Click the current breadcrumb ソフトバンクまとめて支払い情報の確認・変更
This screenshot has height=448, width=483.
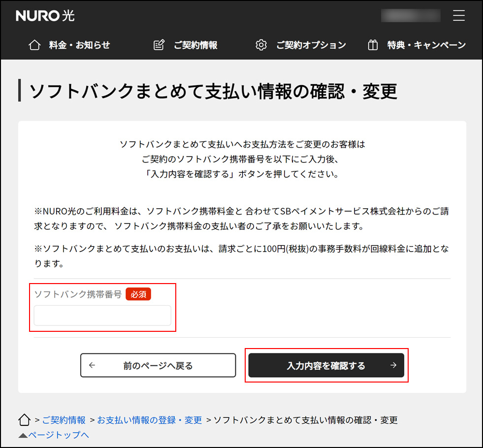[306, 420]
